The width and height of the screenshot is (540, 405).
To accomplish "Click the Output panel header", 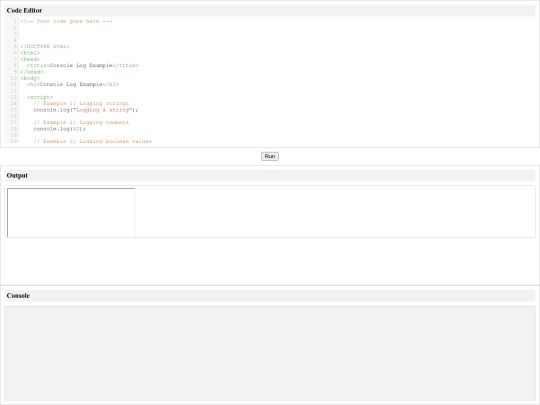I will click(x=270, y=175).
